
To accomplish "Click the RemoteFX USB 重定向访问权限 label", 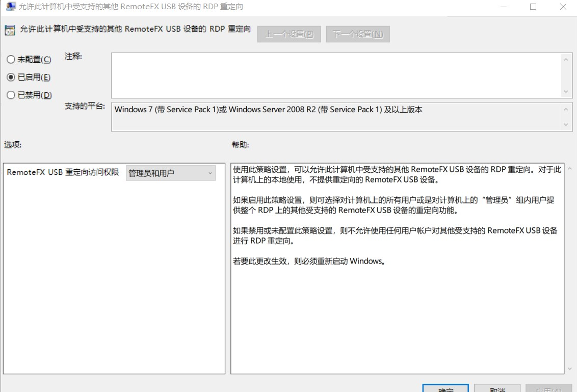I will click(x=63, y=172).
